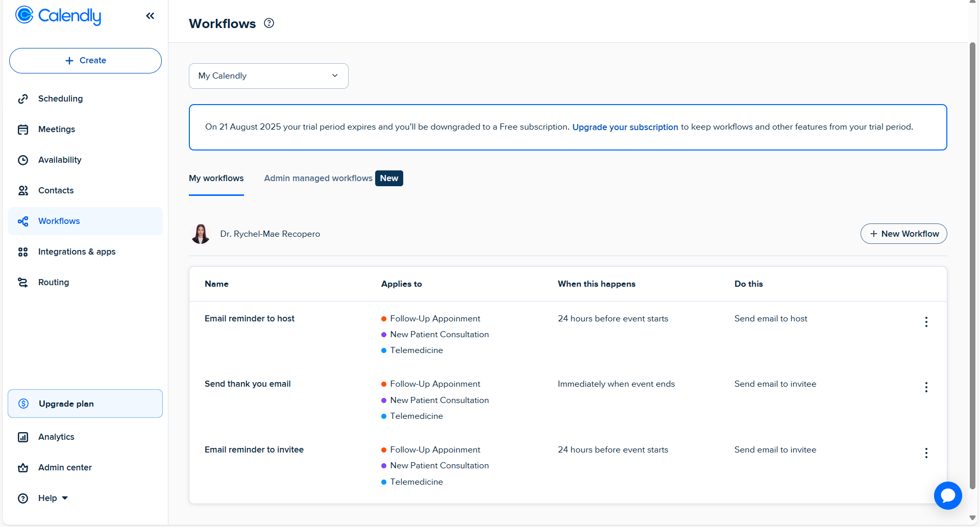Screen dimensions: 980x527
Task: Click the Scheduling link icon
Action: click(23, 99)
